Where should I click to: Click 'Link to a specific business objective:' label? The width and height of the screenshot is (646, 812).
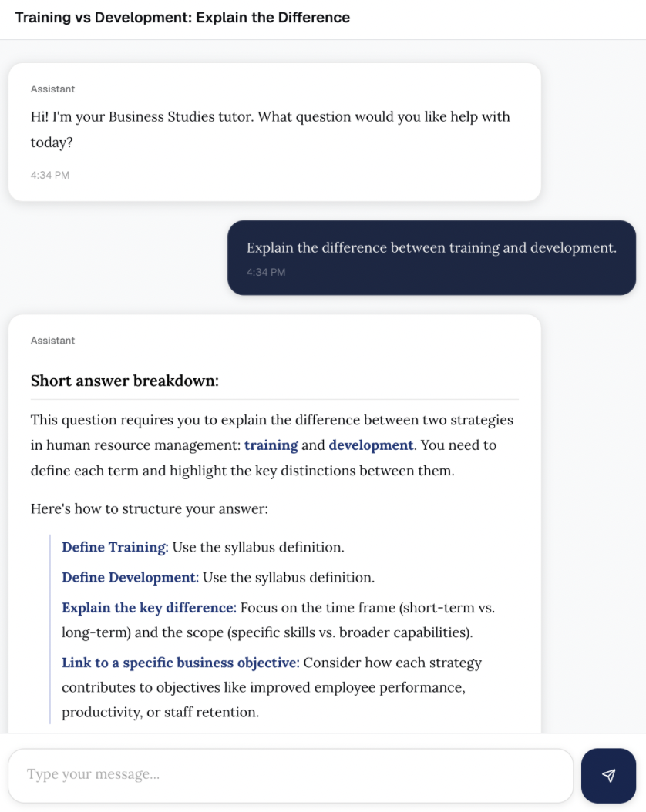click(181, 663)
